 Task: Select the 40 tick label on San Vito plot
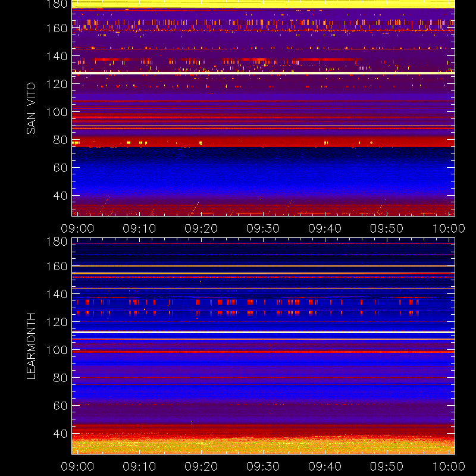tap(60, 196)
